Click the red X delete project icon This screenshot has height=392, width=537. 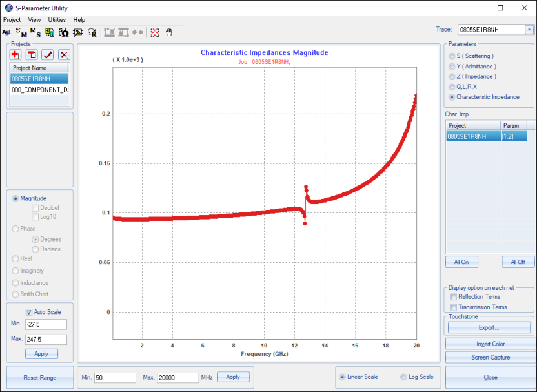click(64, 55)
